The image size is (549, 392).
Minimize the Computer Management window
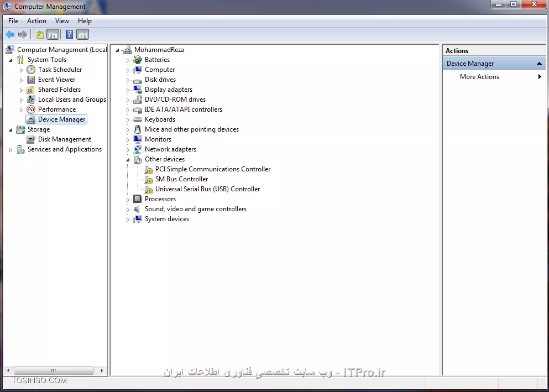click(499, 4)
